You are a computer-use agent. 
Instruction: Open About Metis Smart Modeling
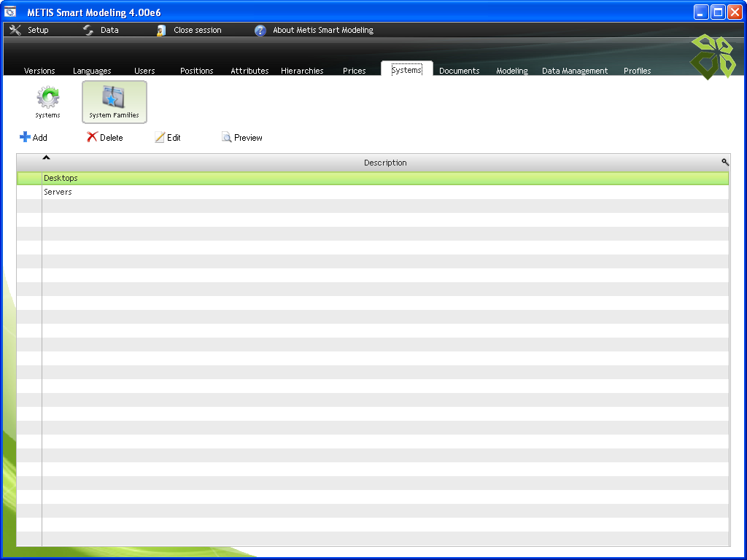point(323,30)
